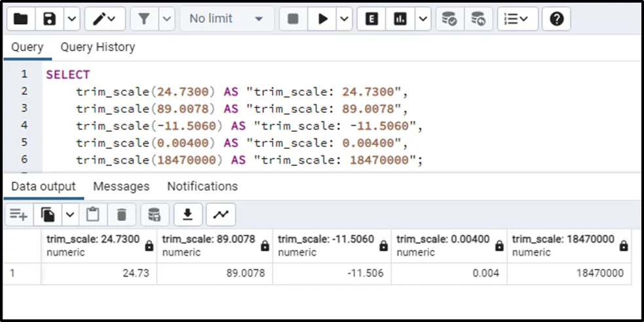Expand the No limit rows dropdown
Screen dimensions: 644x322
click(227, 19)
